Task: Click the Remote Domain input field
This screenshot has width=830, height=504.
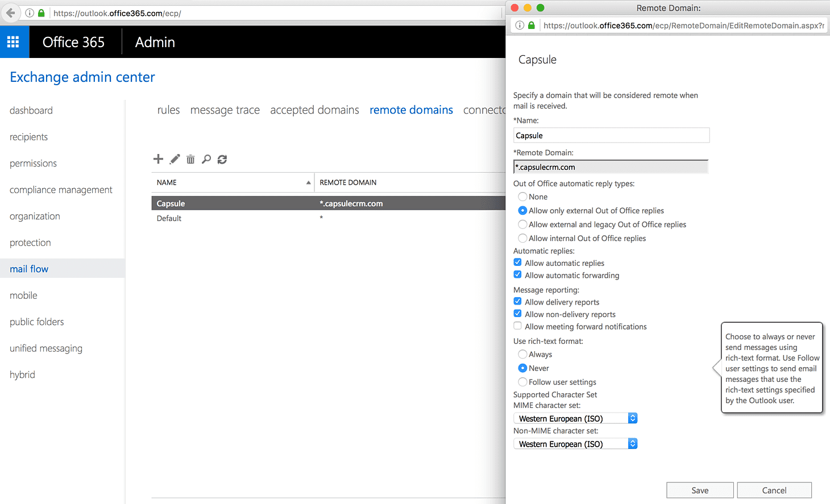Action: point(611,167)
